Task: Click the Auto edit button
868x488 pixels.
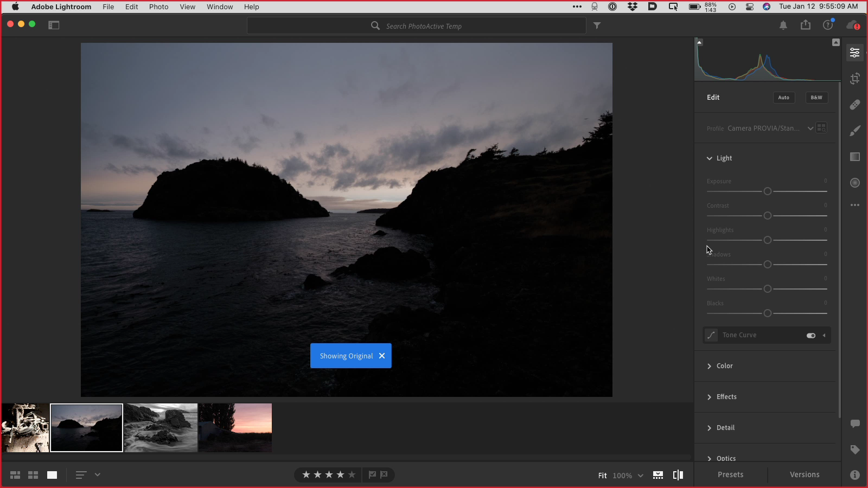Action: 784,98
